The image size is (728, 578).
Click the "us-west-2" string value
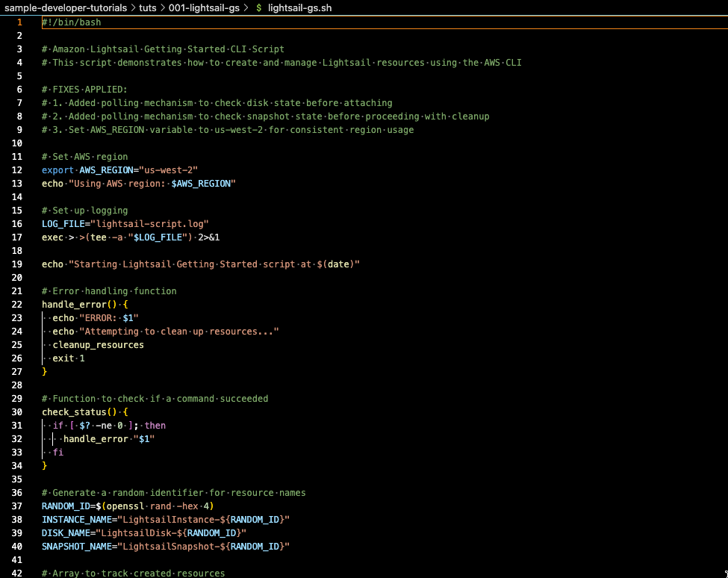point(169,170)
